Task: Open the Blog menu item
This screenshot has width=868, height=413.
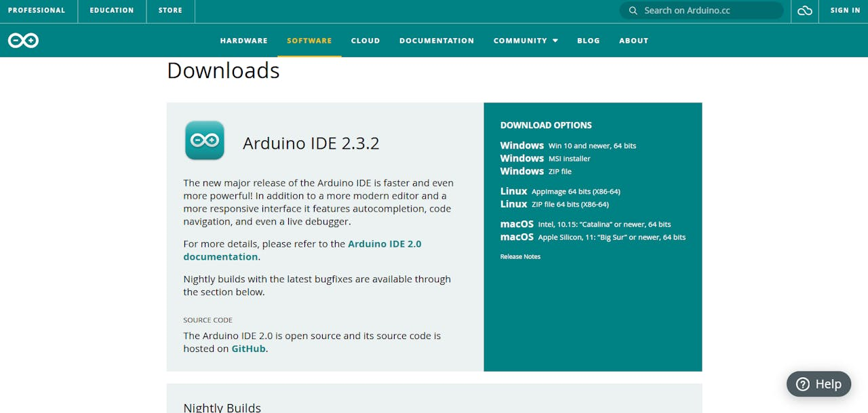Action: coord(589,41)
